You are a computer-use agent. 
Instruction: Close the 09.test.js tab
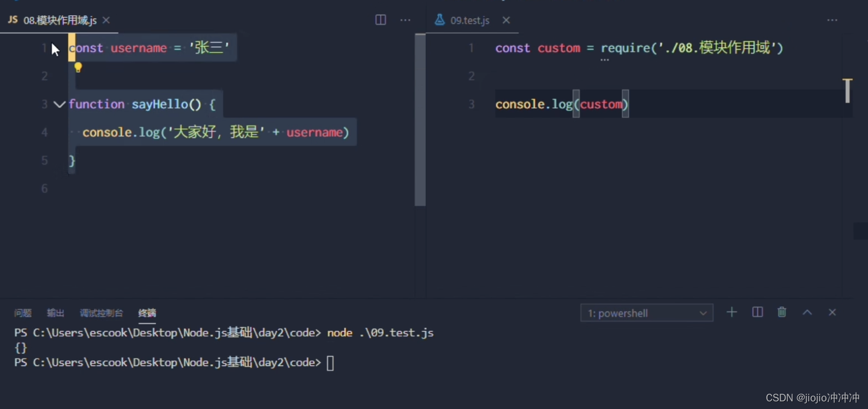coord(506,20)
